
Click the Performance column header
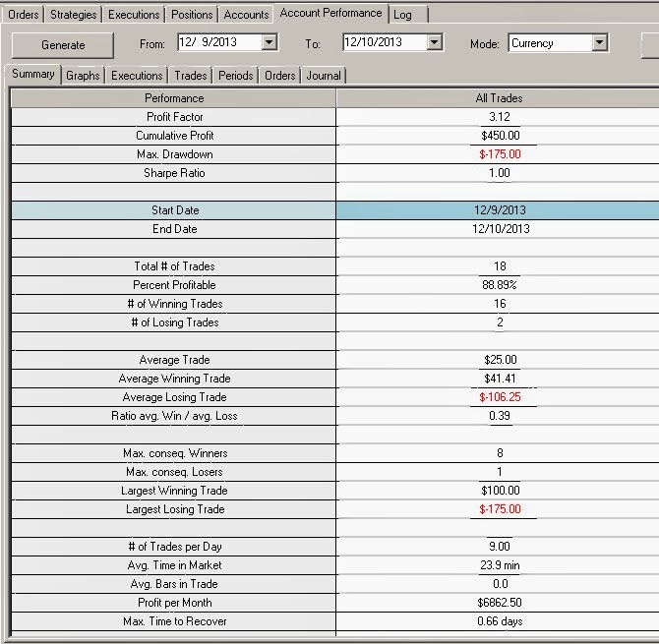coord(174,98)
